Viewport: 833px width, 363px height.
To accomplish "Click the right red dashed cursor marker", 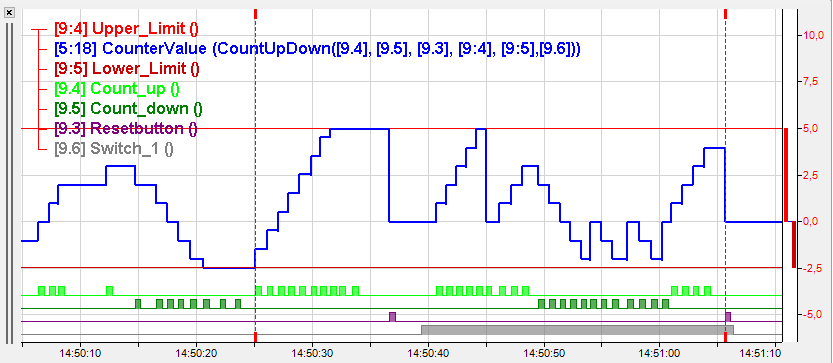I will click(725, 175).
